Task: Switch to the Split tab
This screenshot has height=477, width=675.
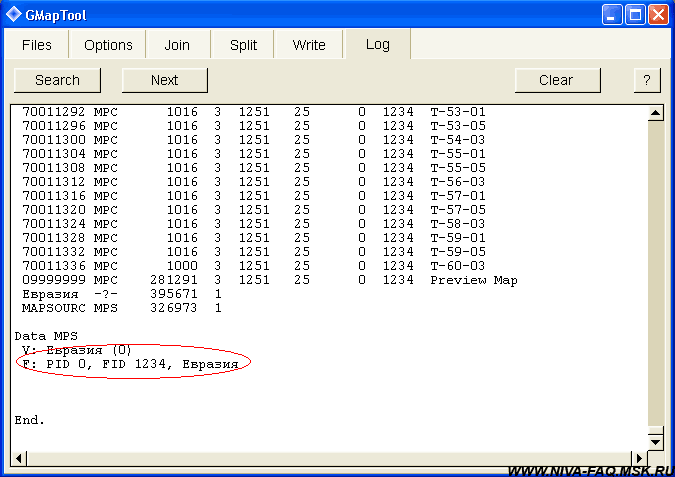Action: 243,45
